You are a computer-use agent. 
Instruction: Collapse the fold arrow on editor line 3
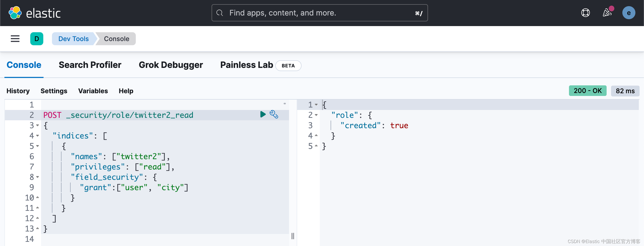tap(37, 125)
